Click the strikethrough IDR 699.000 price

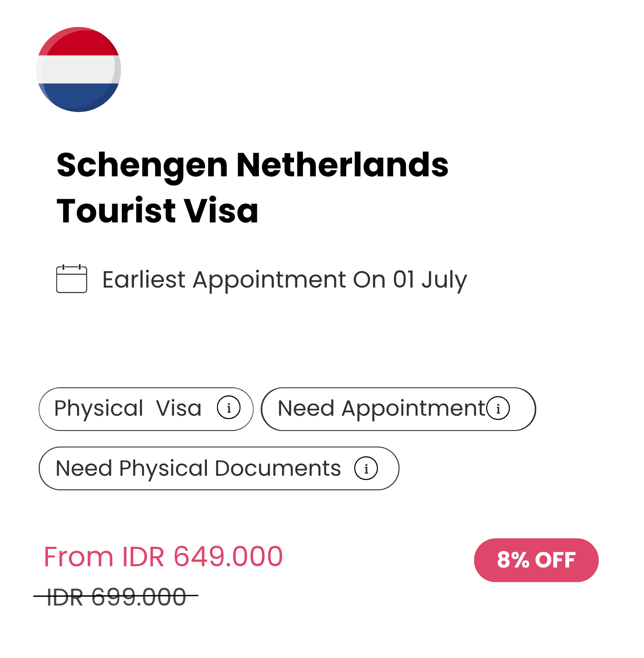coord(116,597)
